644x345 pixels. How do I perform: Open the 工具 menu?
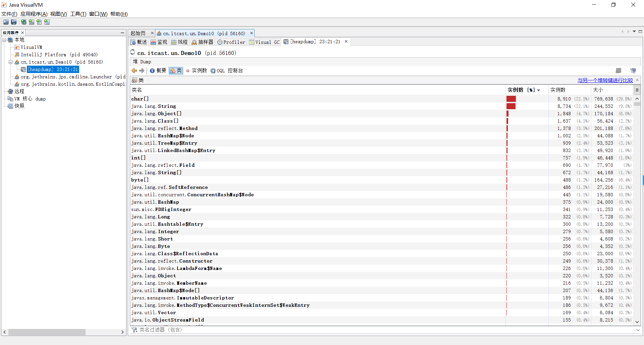pos(78,14)
